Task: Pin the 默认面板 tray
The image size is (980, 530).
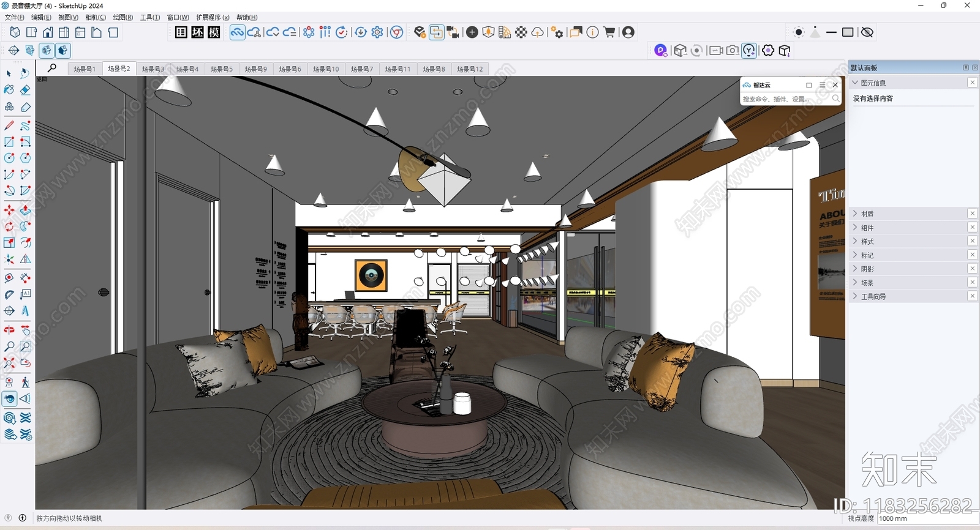Action: tap(966, 67)
